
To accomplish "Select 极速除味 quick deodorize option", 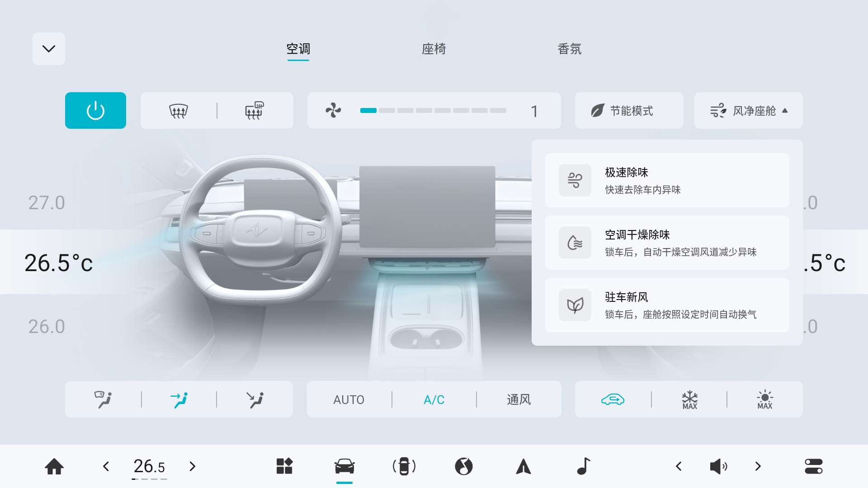I will 667,180.
